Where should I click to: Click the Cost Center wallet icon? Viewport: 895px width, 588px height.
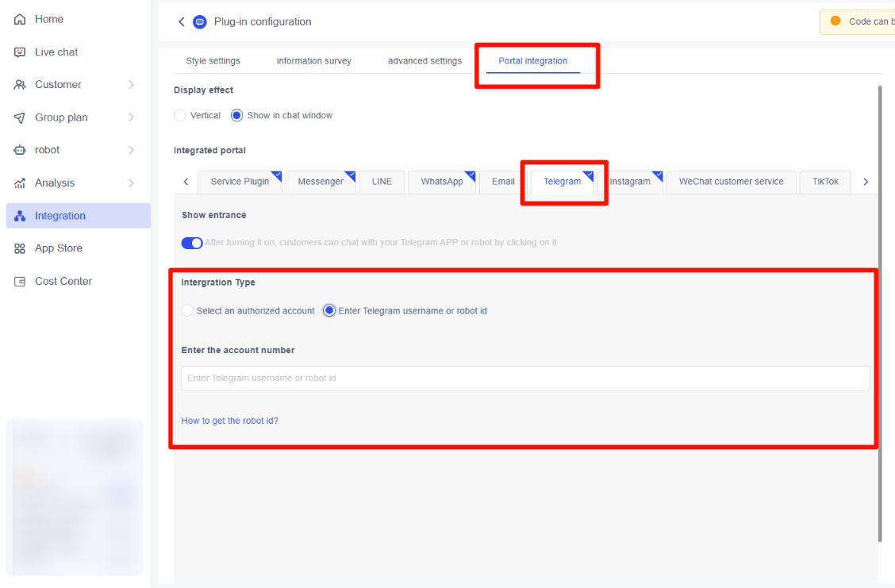point(20,282)
